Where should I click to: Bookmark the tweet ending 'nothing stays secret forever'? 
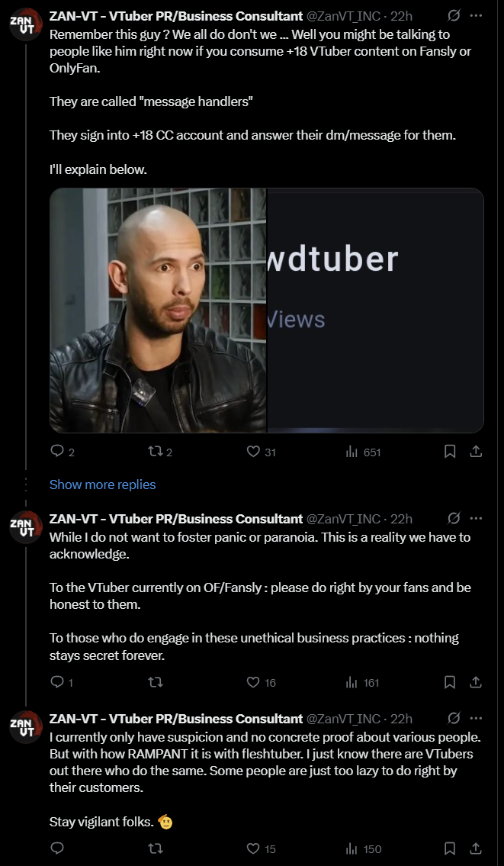tap(450, 683)
